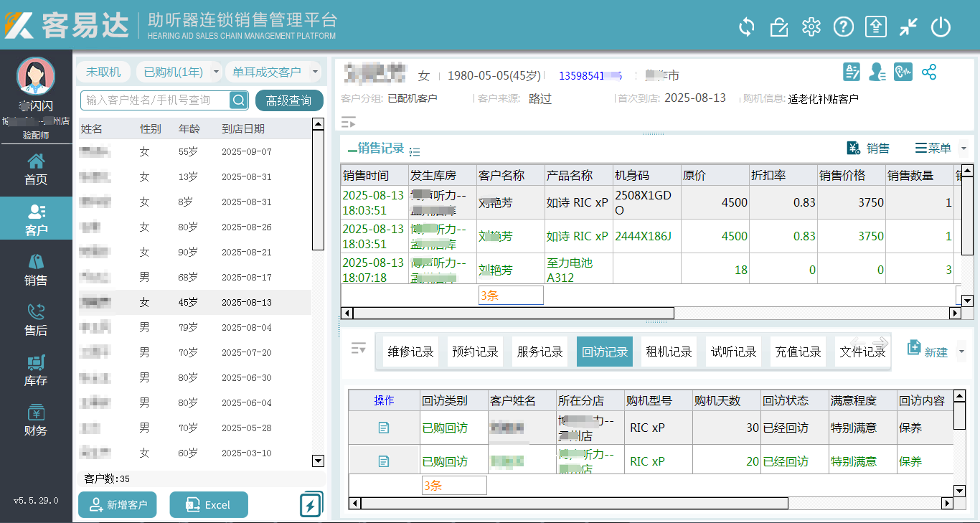Click the 高级查询 button
980x523 pixels.
click(288, 100)
